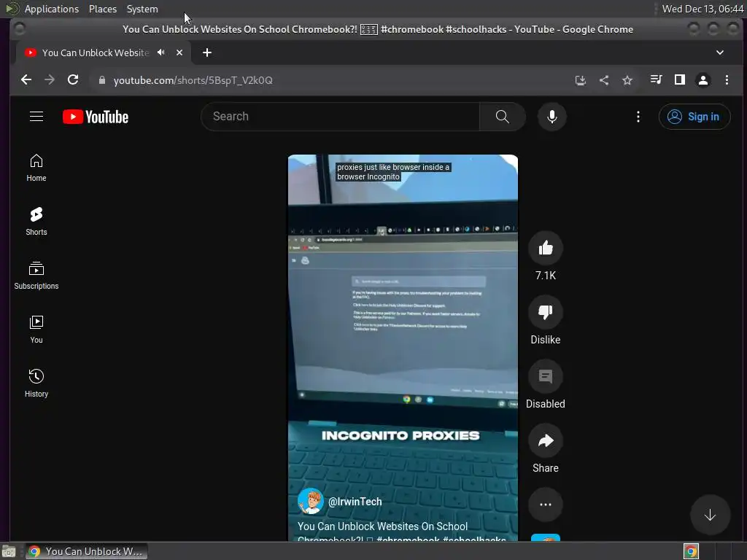
Task: Focus the YouTube Search field
Action: point(340,117)
